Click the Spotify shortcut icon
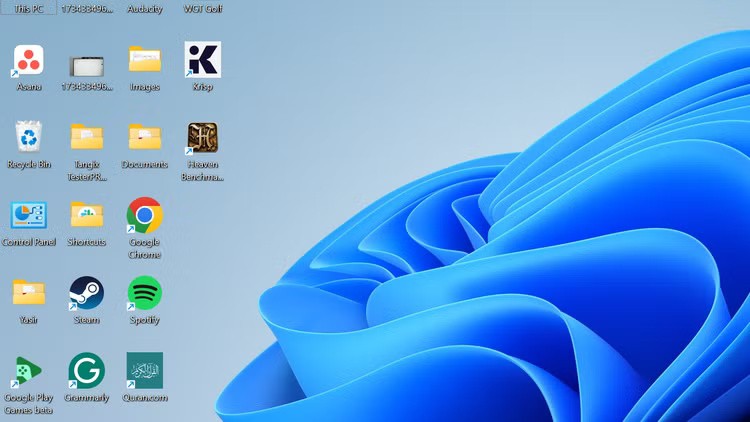This screenshot has width=750, height=422. (x=145, y=293)
